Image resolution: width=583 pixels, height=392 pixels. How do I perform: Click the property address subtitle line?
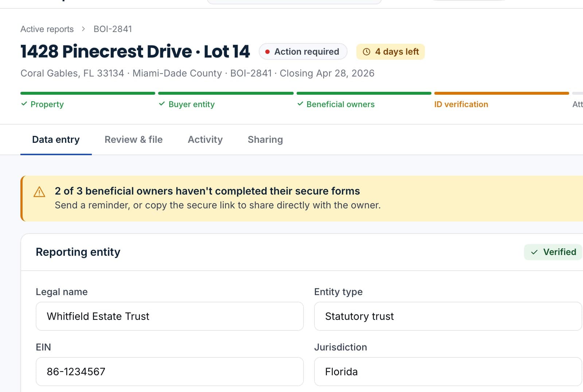point(197,73)
